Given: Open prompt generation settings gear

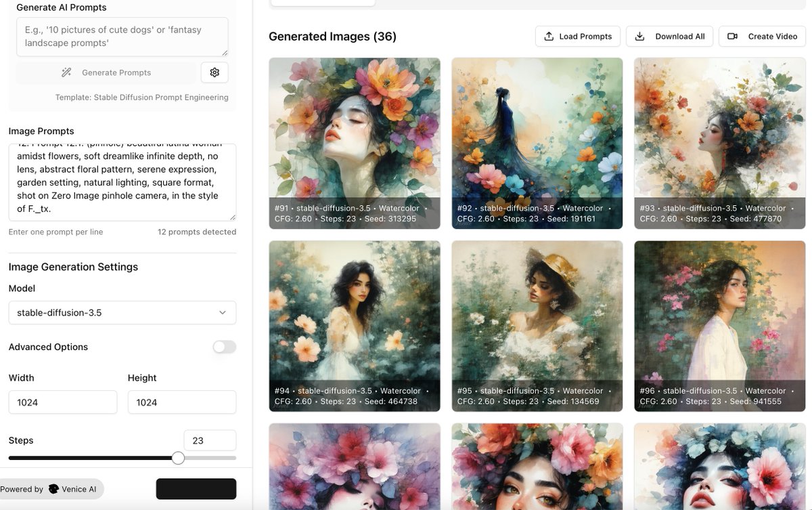Looking at the screenshot, I should [x=215, y=72].
